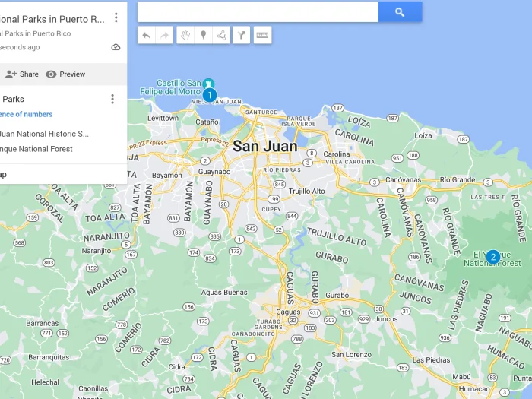Image resolution: width=532 pixels, height=399 pixels.
Task: Click marker 2 on El Yunque
Action: tap(493, 257)
